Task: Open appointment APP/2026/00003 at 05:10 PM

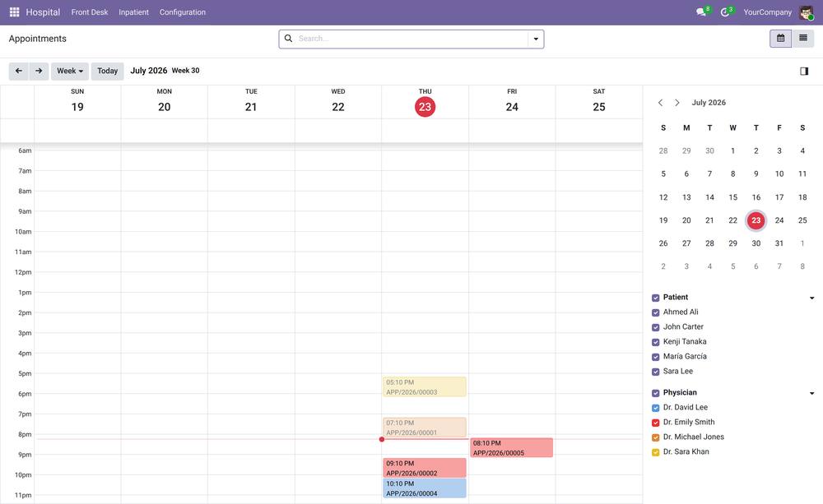Action: click(425, 387)
